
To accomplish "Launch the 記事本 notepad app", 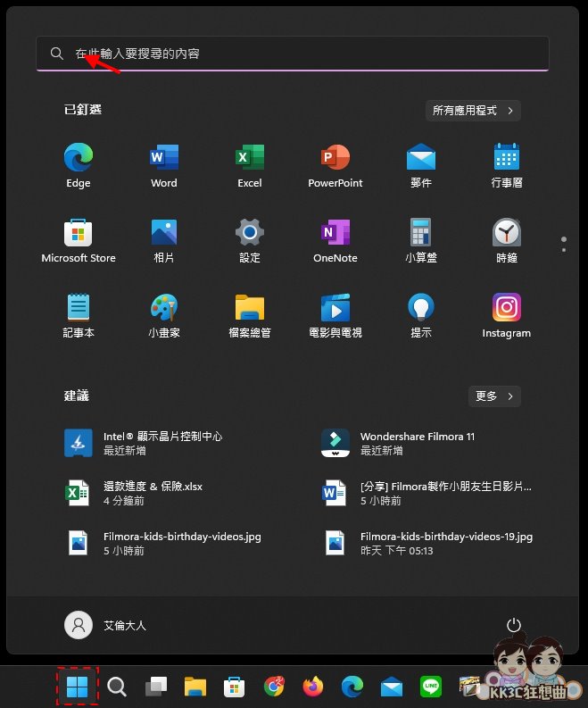I will [x=78, y=315].
